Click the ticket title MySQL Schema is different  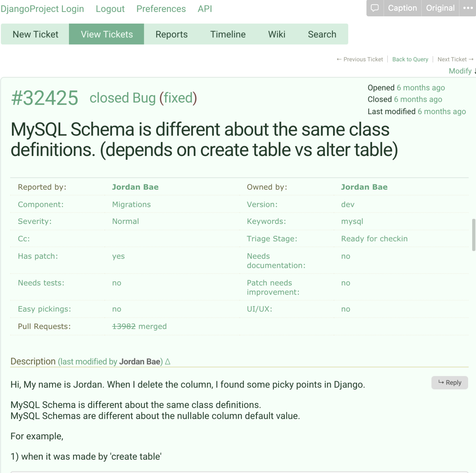204,139
